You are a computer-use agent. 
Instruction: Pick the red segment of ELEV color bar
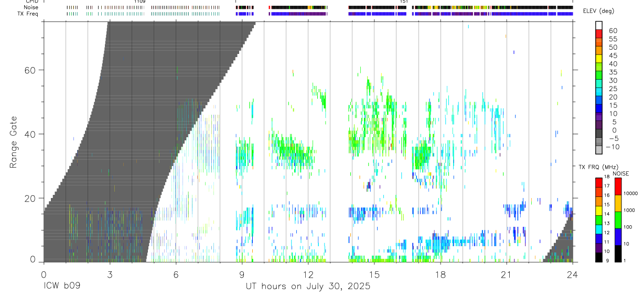(599, 34)
